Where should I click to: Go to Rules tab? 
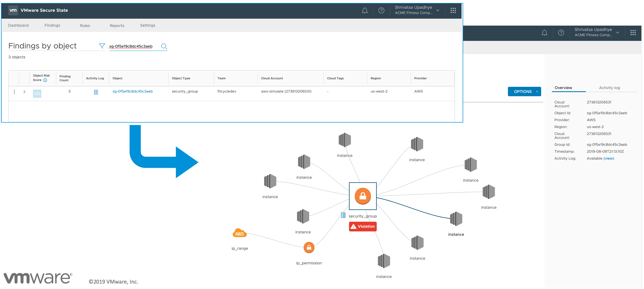(85, 26)
